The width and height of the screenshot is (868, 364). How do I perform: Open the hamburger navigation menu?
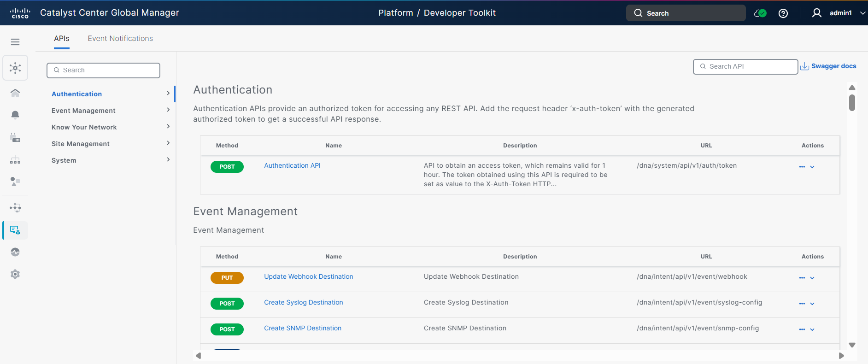[x=15, y=42]
